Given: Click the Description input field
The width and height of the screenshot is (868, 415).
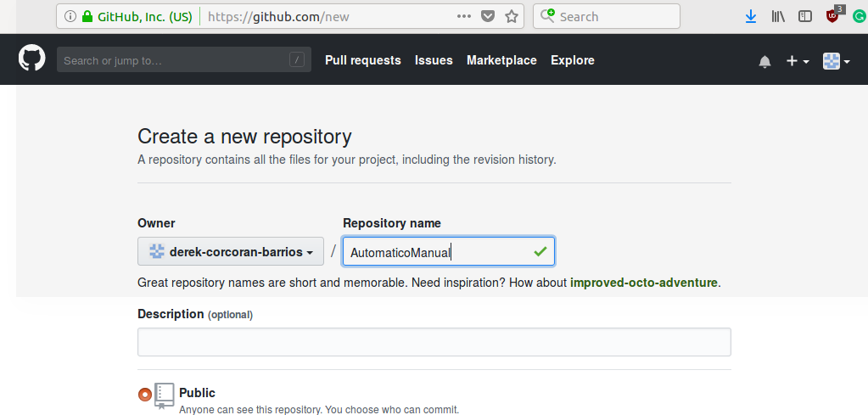Looking at the screenshot, I should coord(434,342).
